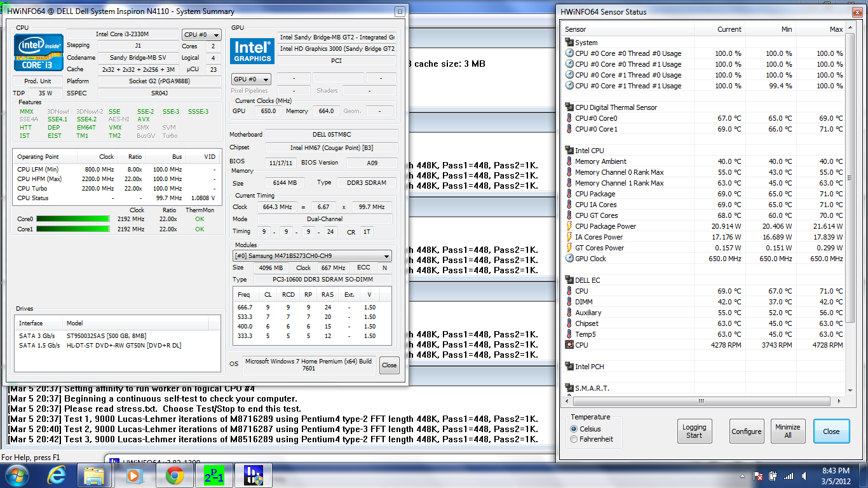This screenshot has height=488, width=868.
Task: Start sensor logging with Logging Start
Action: point(694,431)
